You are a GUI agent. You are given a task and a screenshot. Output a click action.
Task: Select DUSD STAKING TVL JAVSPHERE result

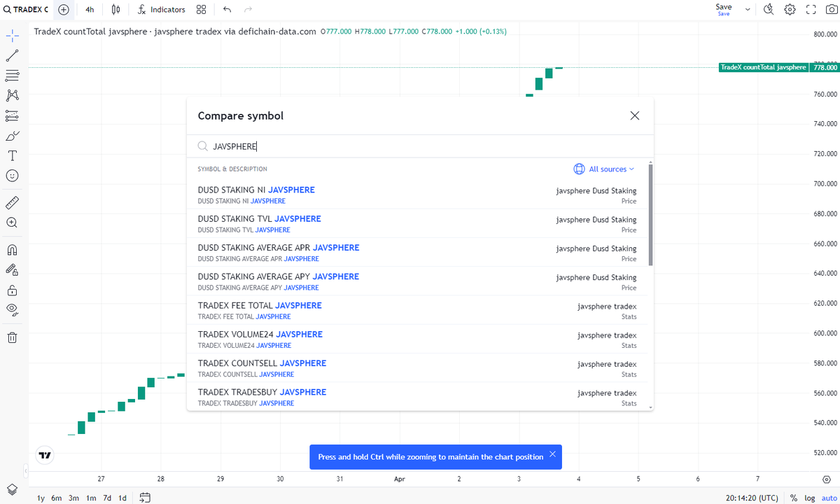click(417, 224)
